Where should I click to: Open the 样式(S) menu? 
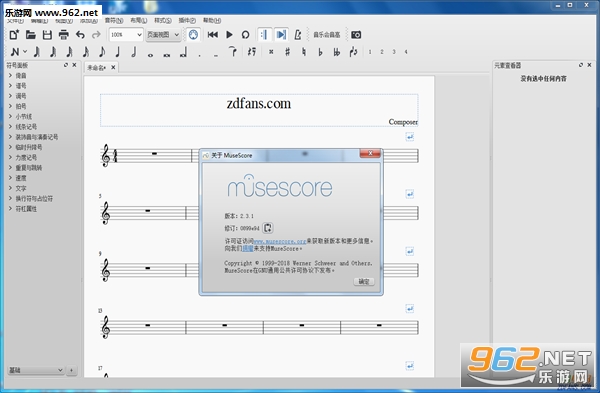[163, 20]
